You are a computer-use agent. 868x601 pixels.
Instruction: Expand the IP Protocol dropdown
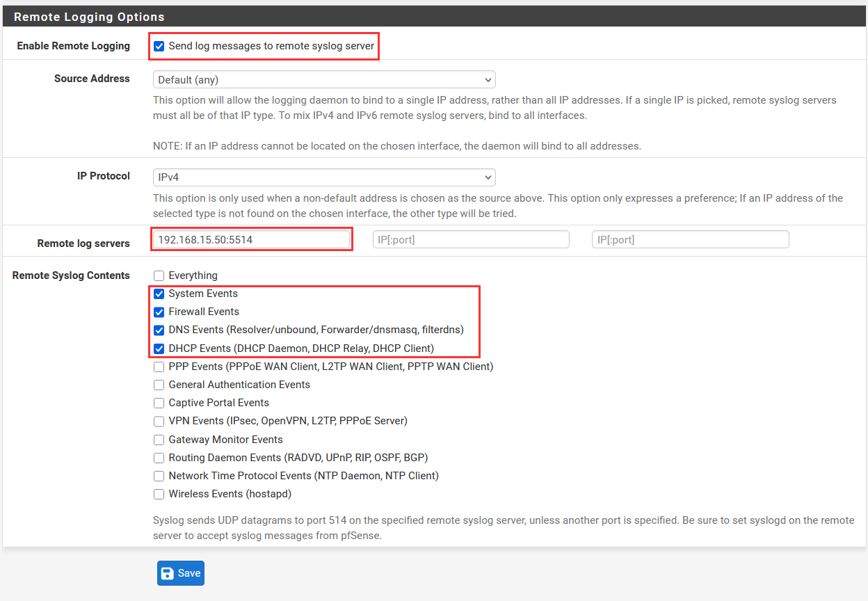coord(323,177)
